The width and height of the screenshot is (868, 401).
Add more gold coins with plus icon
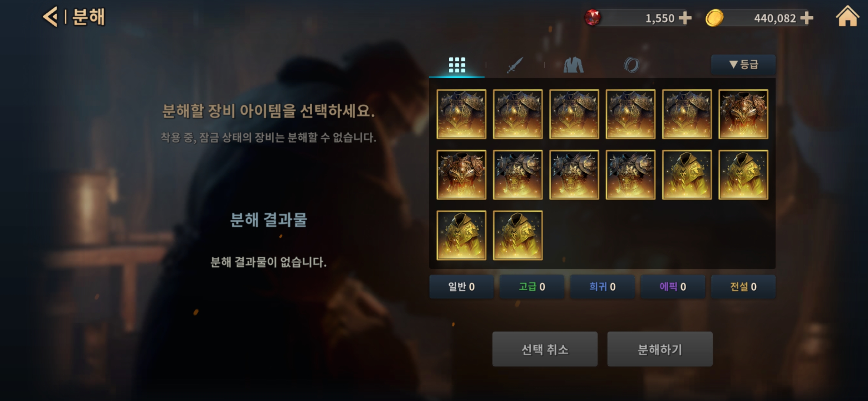tap(806, 18)
